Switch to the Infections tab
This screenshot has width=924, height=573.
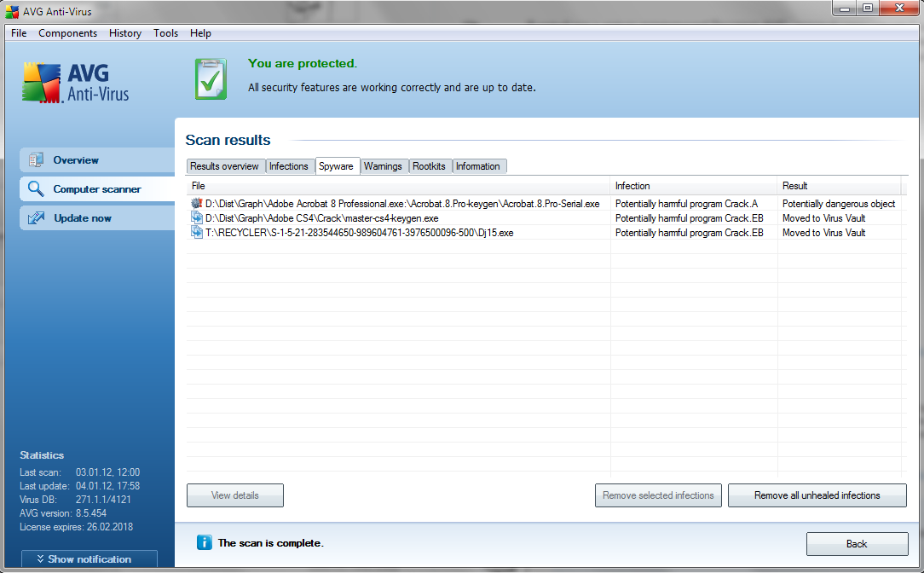(x=289, y=166)
